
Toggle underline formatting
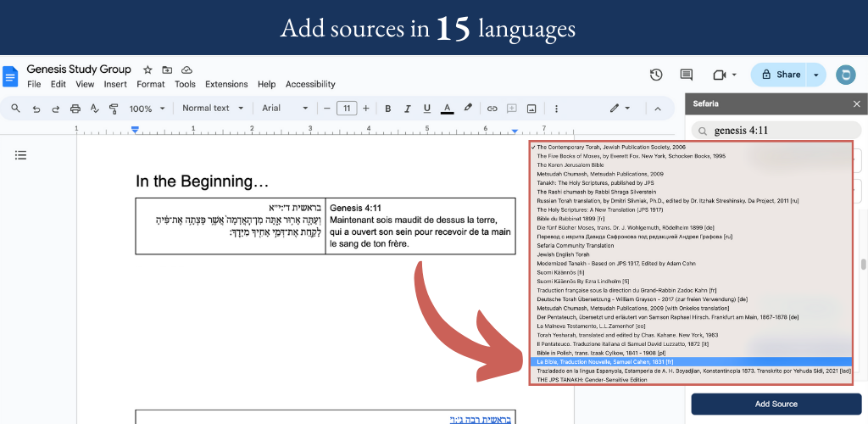pyautogui.click(x=427, y=109)
